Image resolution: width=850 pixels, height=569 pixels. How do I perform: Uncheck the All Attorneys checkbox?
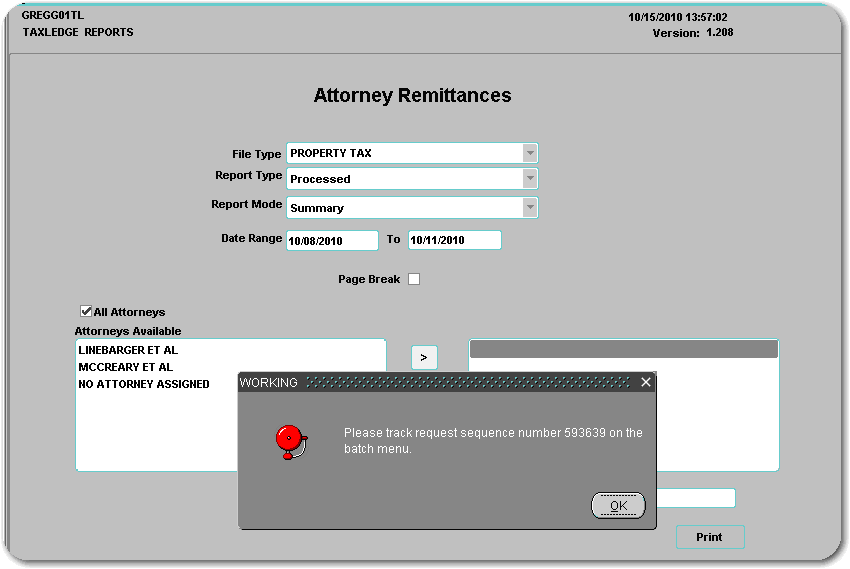(86, 312)
